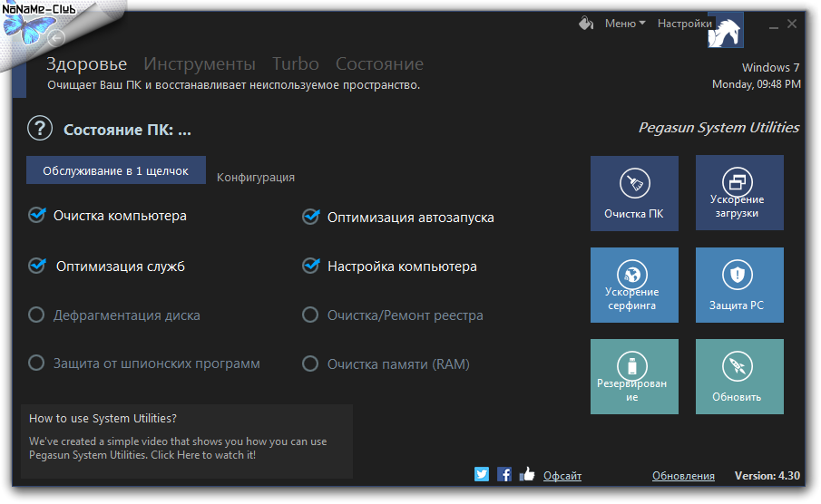Launch the Ускорение серфинга tile
821x504 pixels.
click(634, 286)
